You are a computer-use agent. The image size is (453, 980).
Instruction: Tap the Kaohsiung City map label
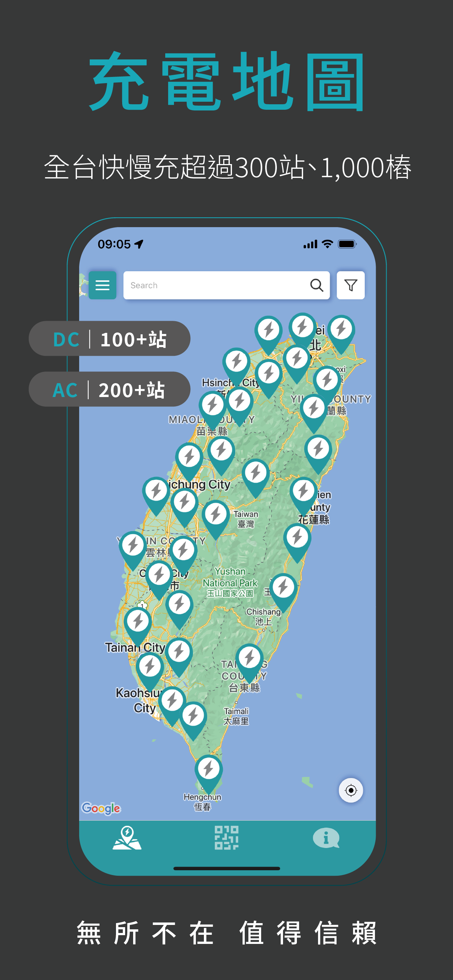(x=140, y=700)
